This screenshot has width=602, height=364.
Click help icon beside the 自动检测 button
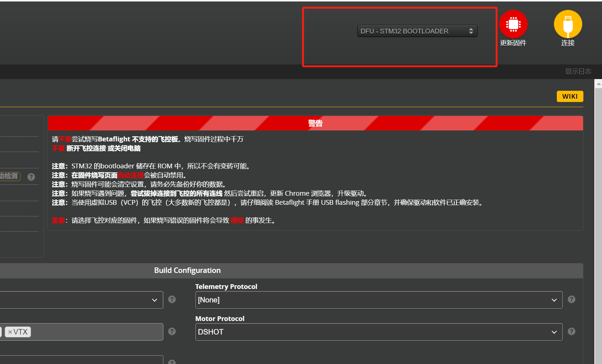[31, 177]
